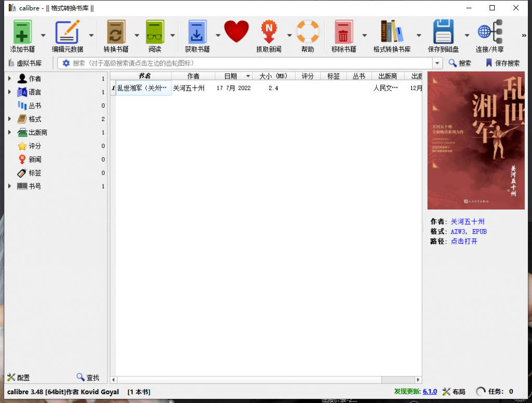
Task: Click the search gear advanced-search icon
Action: coord(66,63)
